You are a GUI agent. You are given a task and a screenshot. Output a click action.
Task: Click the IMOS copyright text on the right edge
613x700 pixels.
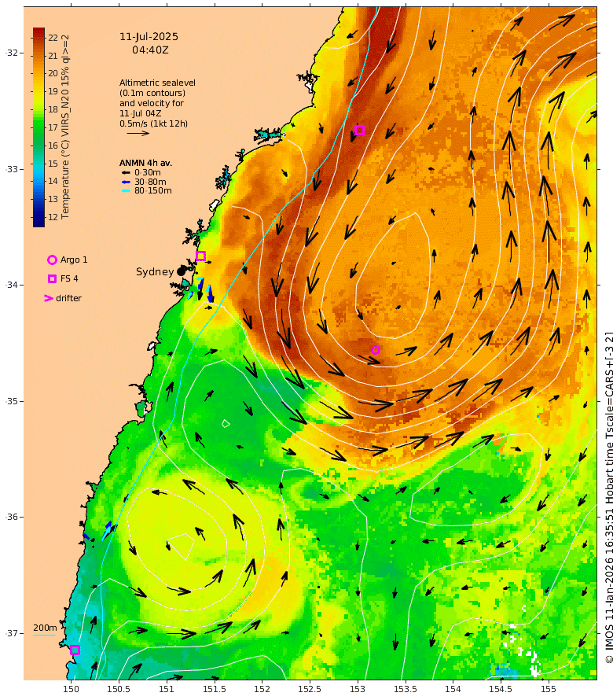pos(608,497)
